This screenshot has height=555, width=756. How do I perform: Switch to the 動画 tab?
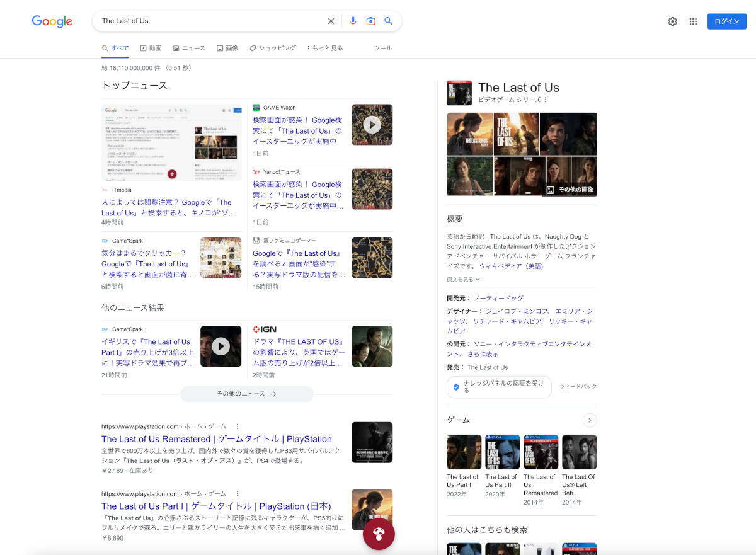tap(151, 48)
